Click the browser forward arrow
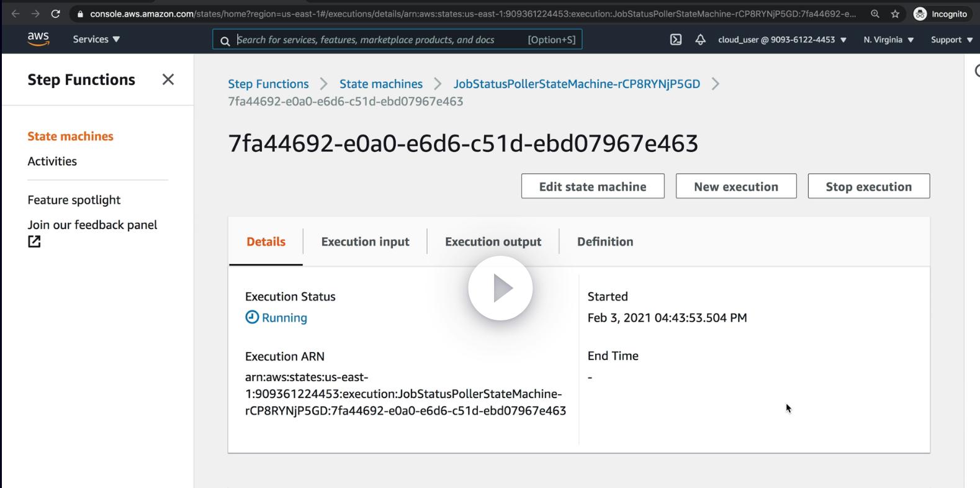 pyautogui.click(x=35, y=14)
